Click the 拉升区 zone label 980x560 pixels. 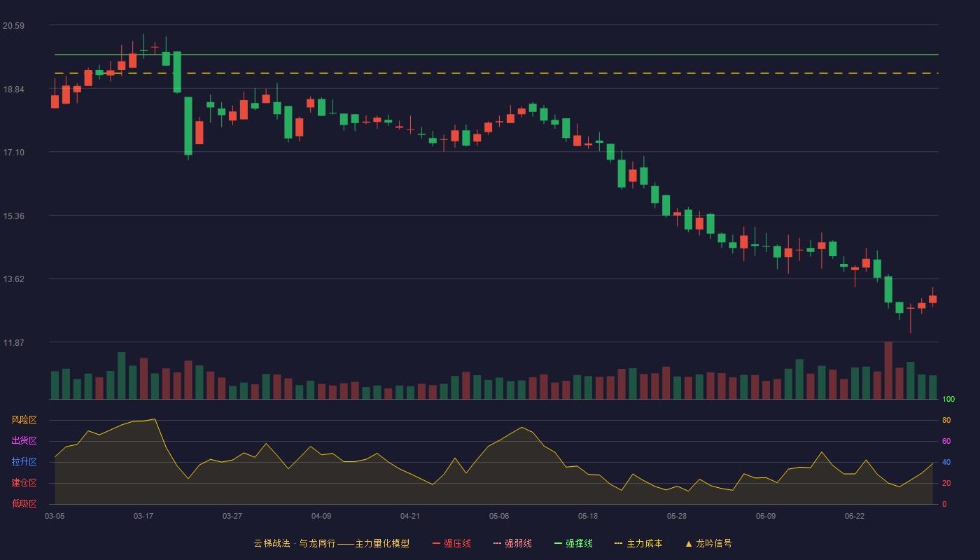point(24,462)
